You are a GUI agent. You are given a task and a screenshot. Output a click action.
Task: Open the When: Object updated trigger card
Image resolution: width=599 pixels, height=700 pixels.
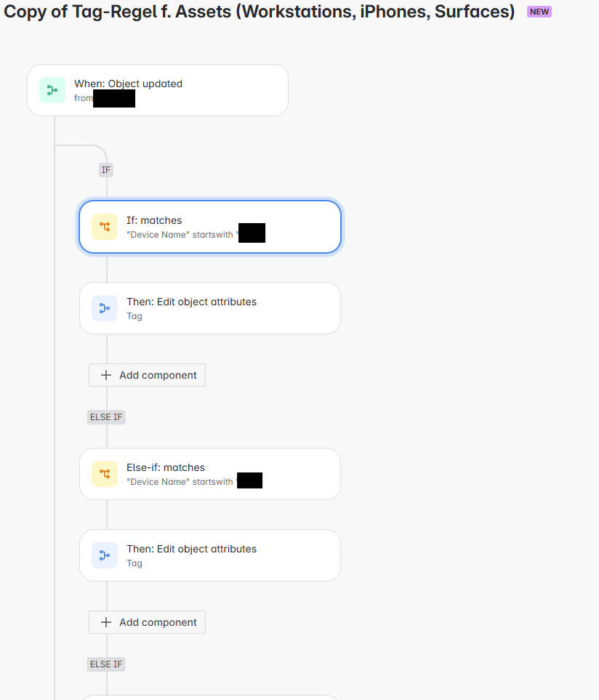[x=157, y=90]
